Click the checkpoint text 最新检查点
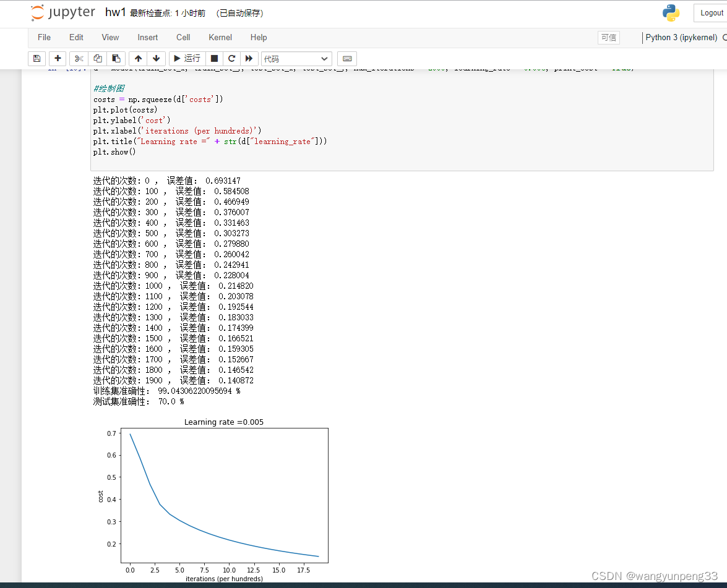The image size is (727, 588). click(168, 13)
